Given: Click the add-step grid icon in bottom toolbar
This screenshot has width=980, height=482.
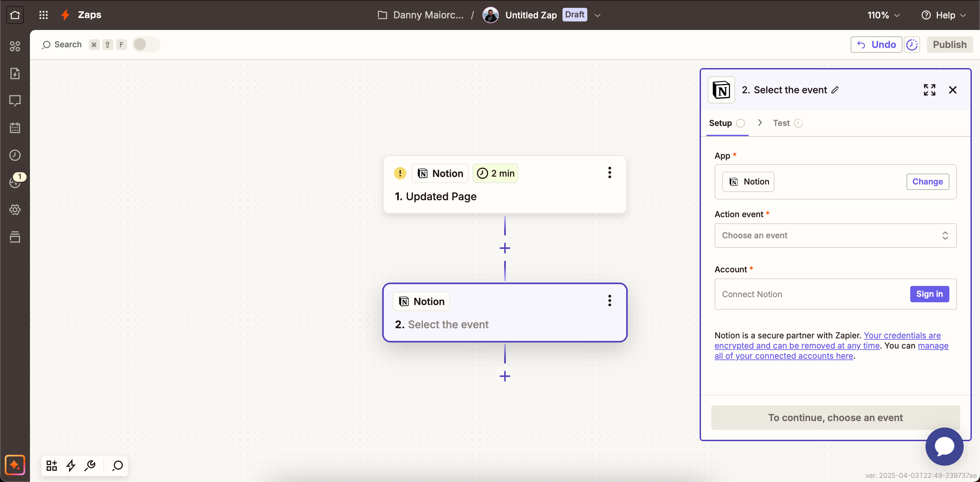Looking at the screenshot, I should 52,465.
